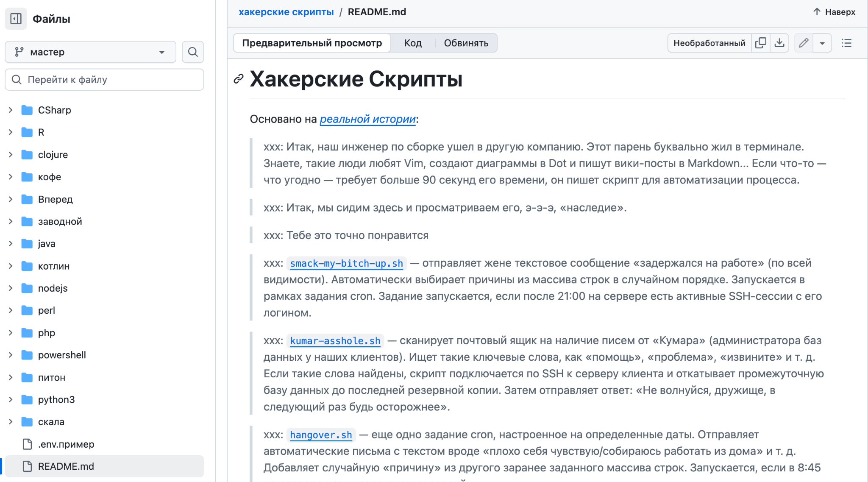Download README.md via the download icon
868x482 pixels.
779,42
